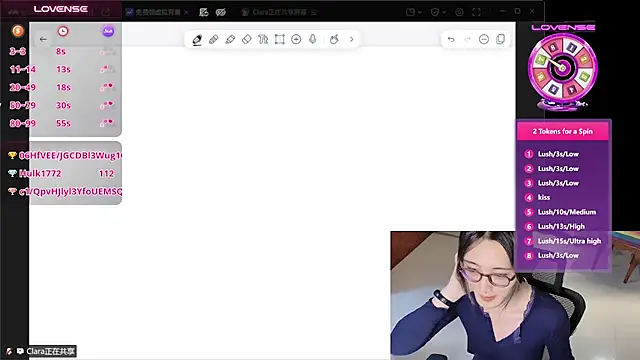Click the apple-shaped sticker icon
The height and width of the screenshot is (360, 640).
click(334, 39)
